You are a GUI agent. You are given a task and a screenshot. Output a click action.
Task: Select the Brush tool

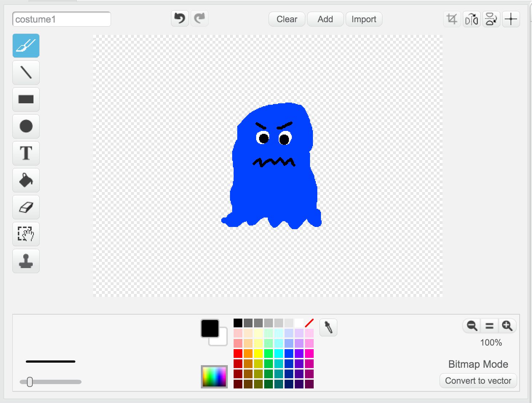click(x=26, y=45)
